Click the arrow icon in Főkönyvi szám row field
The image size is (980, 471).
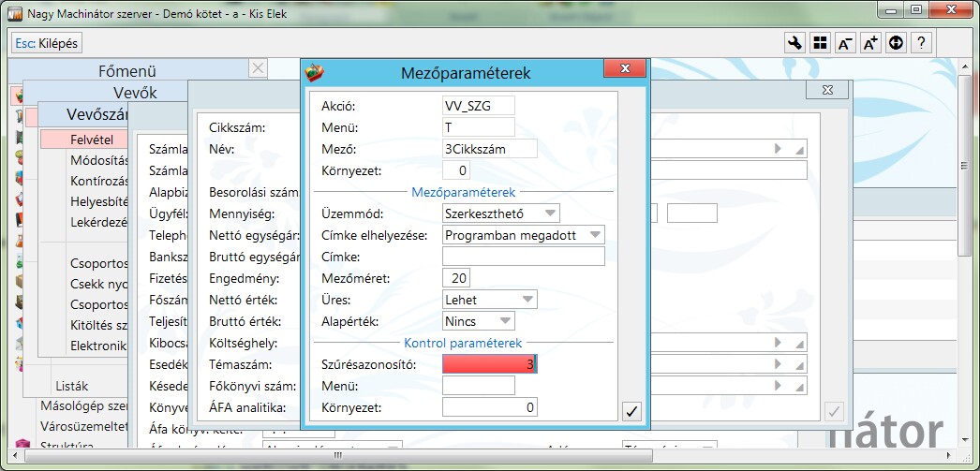(779, 385)
